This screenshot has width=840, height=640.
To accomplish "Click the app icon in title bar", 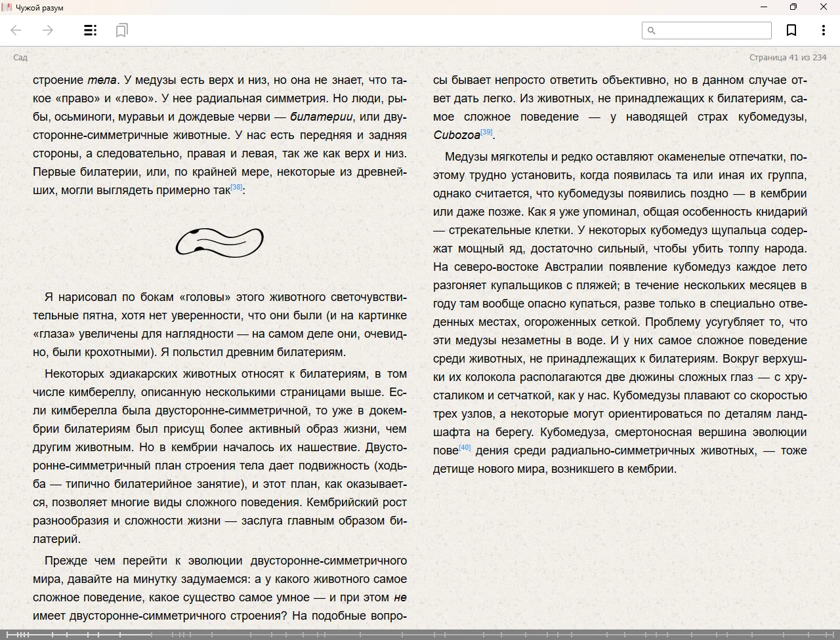I will click(x=7, y=7).
